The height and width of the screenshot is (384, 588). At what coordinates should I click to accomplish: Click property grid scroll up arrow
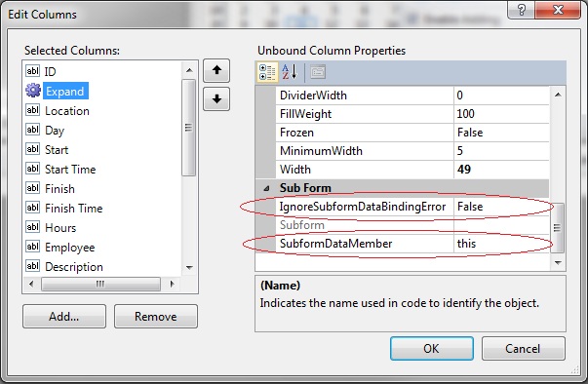558,95
